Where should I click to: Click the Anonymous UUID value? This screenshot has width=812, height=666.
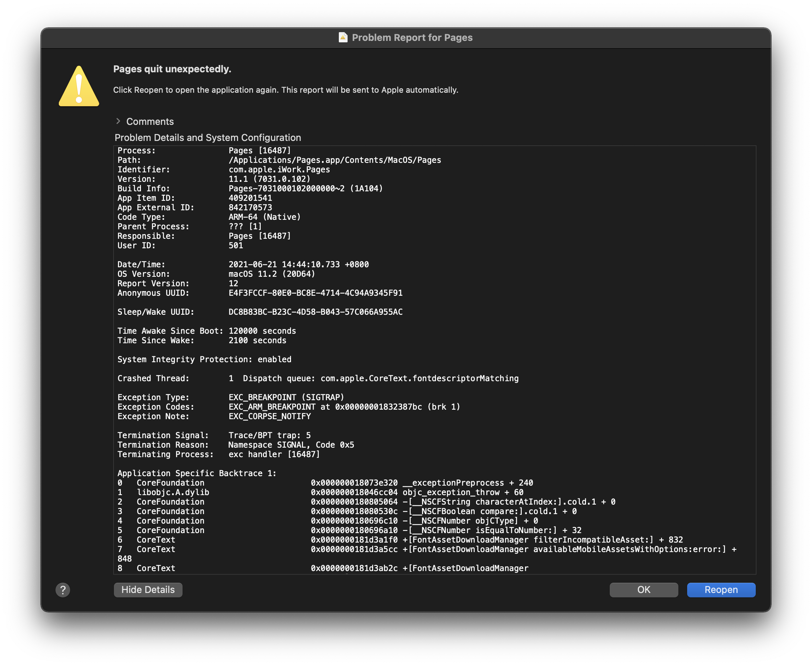315,293
